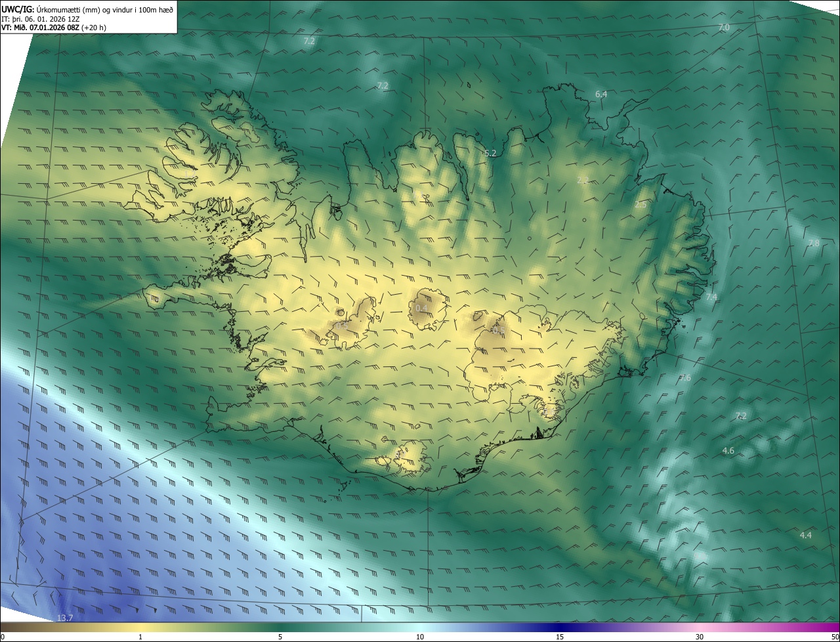Click the 7.6 value label on the map
840x642 pixels.
[685, 378]
